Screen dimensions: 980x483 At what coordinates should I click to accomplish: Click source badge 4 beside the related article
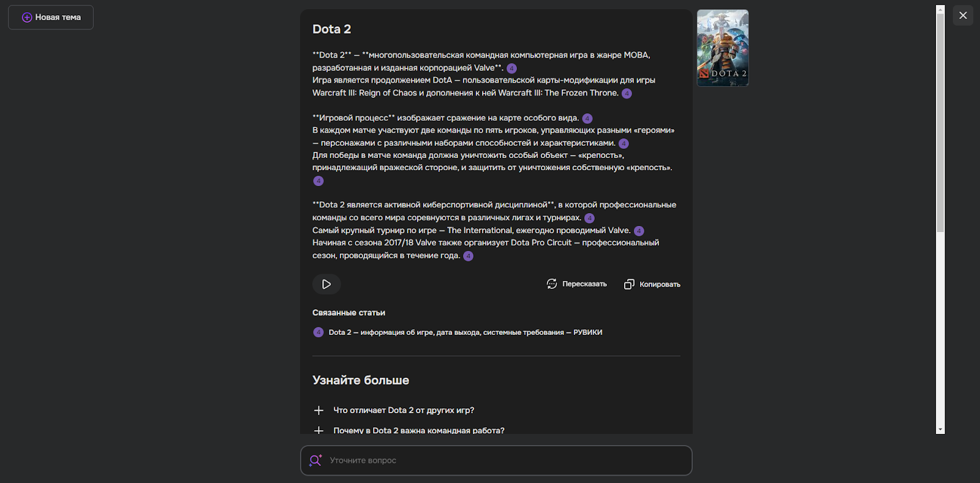[318, 332]
